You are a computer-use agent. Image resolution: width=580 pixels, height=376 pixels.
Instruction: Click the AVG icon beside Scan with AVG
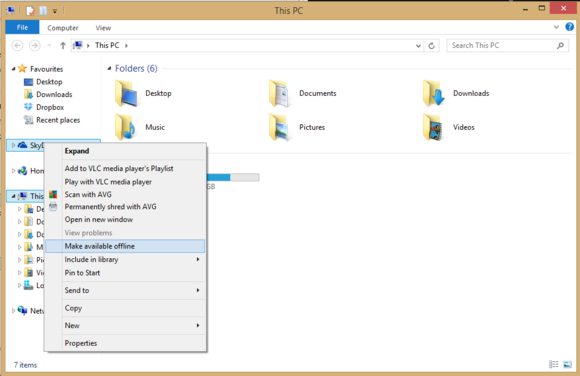pos(53,194)
